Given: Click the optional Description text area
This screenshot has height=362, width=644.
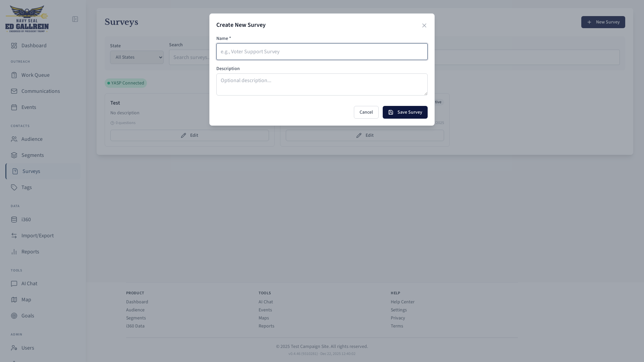Looking at the screenshot, I should click(x=322, y=84).
